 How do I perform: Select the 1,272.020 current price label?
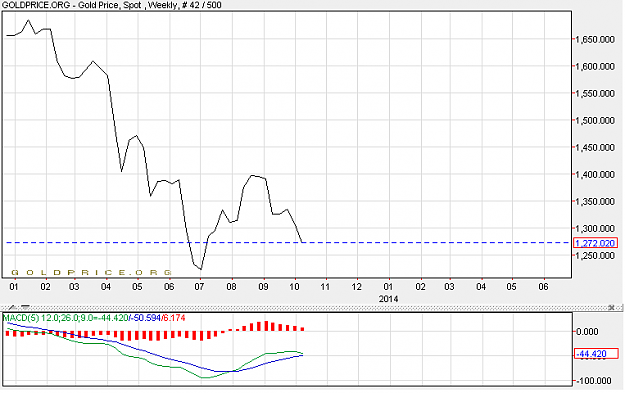click(x=596, y=243)
